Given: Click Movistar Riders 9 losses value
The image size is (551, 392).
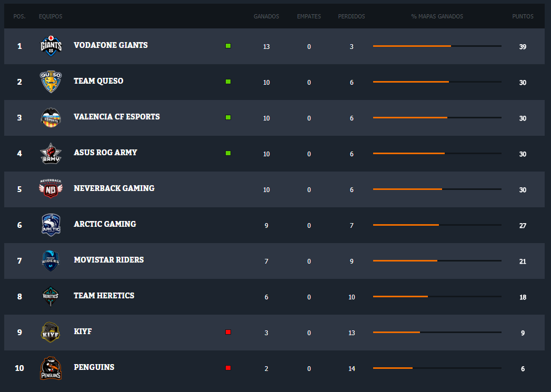Looking at the screenshot, I should point(352,262).
